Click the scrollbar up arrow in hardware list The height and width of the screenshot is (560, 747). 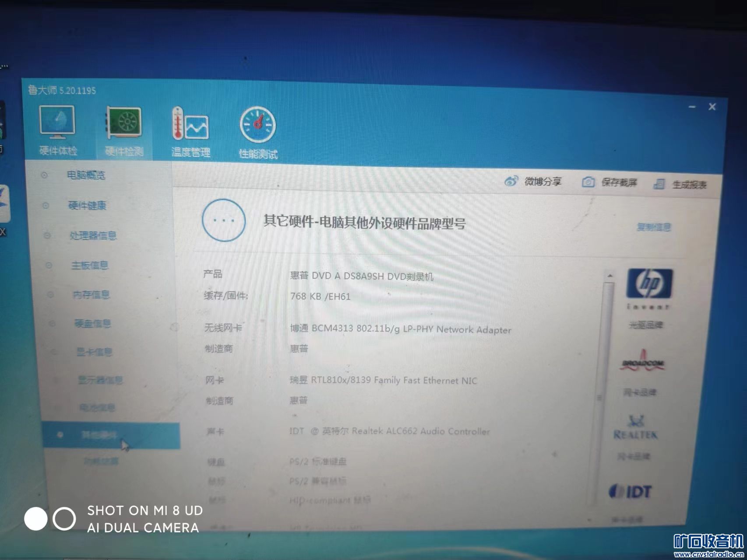coord(610,276)
